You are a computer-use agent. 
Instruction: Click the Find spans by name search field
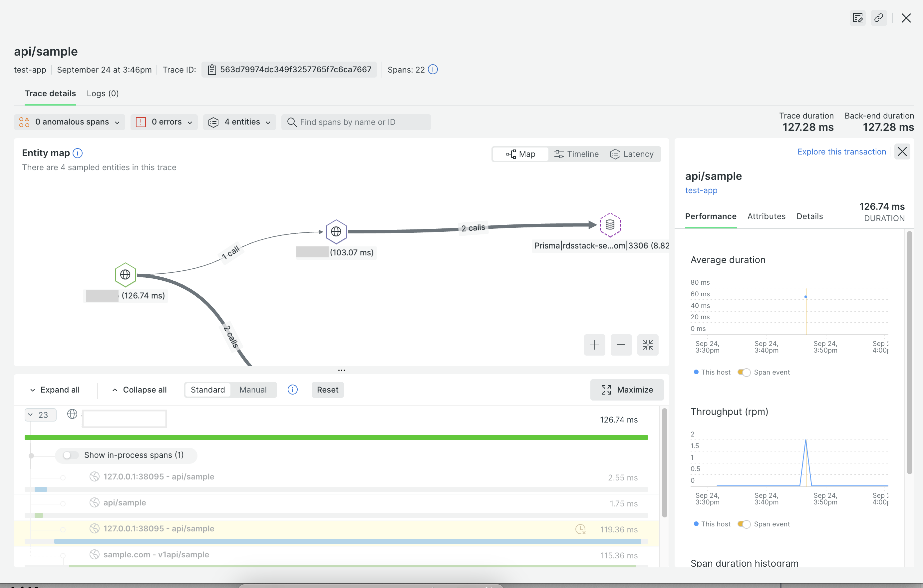tap(357, 122)
